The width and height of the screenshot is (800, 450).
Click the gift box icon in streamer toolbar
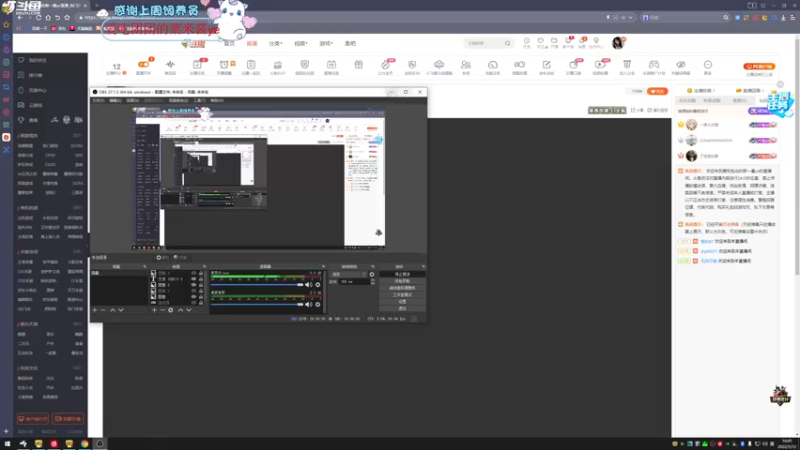(x=359, y=65)
